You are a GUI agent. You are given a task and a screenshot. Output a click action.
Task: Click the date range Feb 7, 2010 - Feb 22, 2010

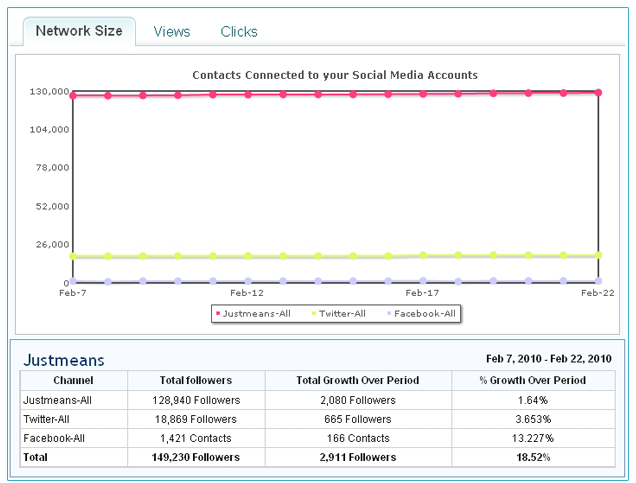pos(548,359)
